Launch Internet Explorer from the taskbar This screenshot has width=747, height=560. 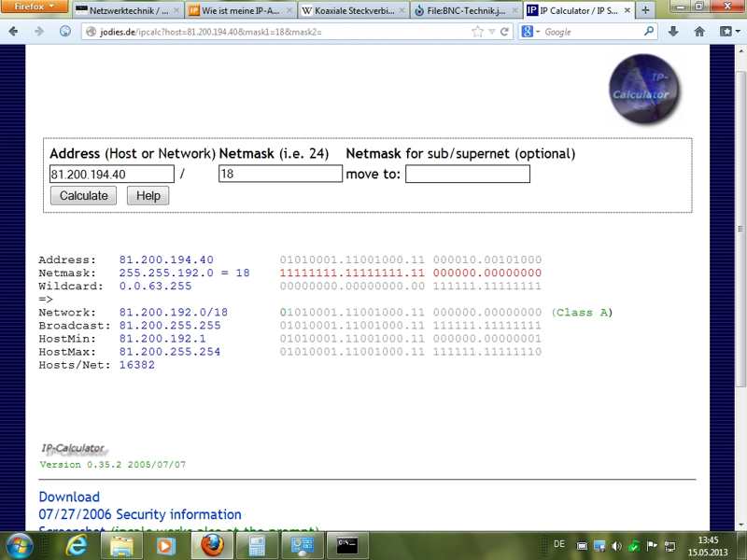tap(78, 546)
